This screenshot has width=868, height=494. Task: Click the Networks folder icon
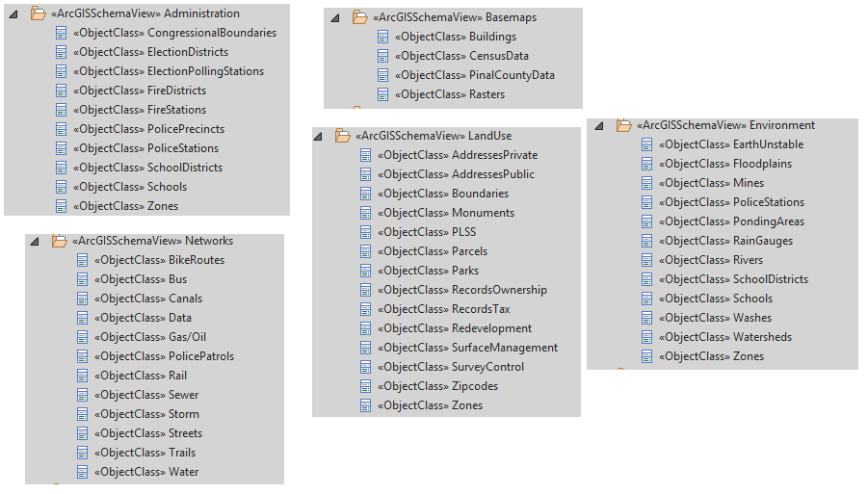(59, 241)
